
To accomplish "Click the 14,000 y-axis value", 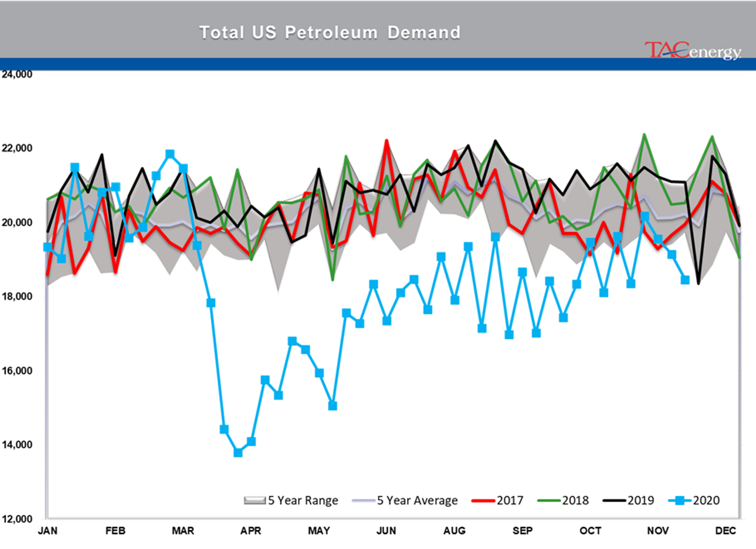I will point(17,445).
